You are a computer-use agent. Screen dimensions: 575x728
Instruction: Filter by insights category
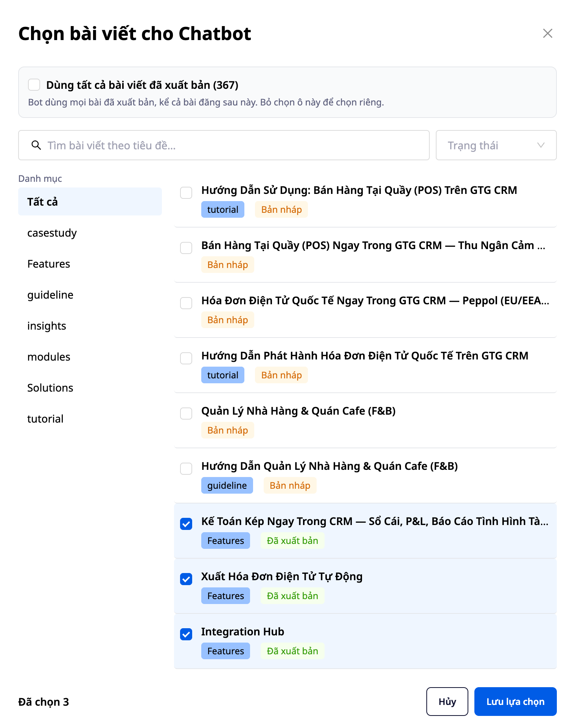[x=90, y=325]
